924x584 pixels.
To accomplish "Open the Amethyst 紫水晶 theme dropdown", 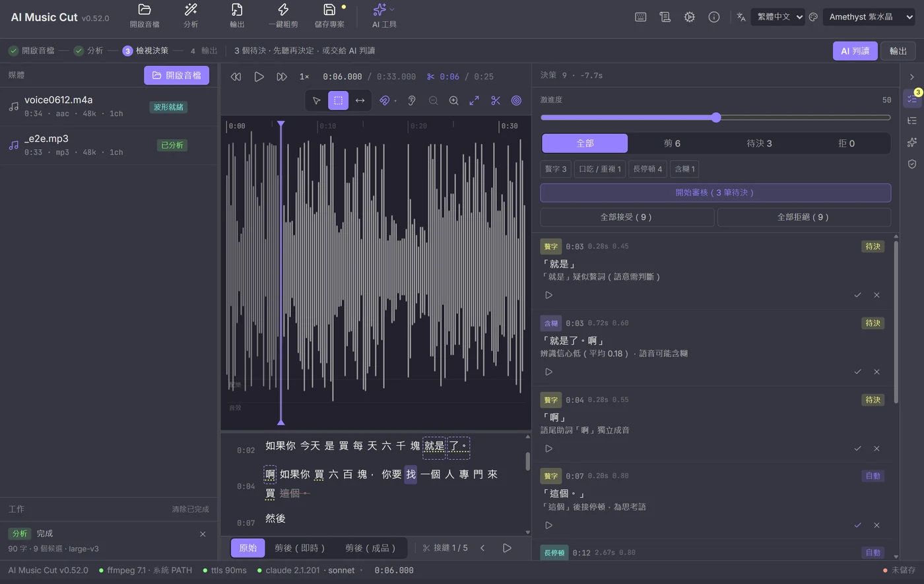I will point(869,17).
